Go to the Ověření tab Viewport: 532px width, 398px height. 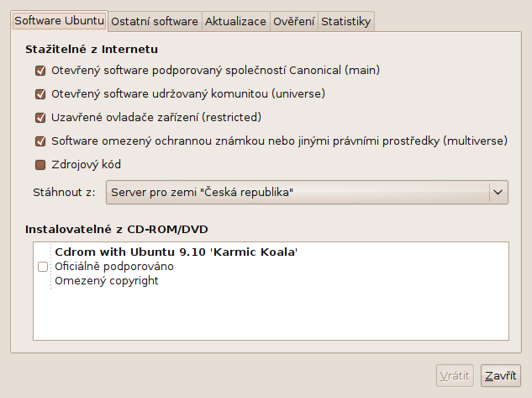(294, 21)
